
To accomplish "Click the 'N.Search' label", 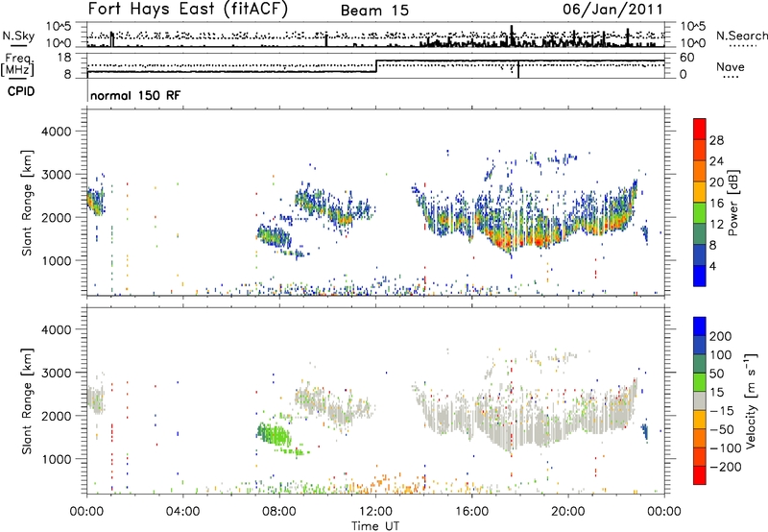I will (x=741, y=36).
